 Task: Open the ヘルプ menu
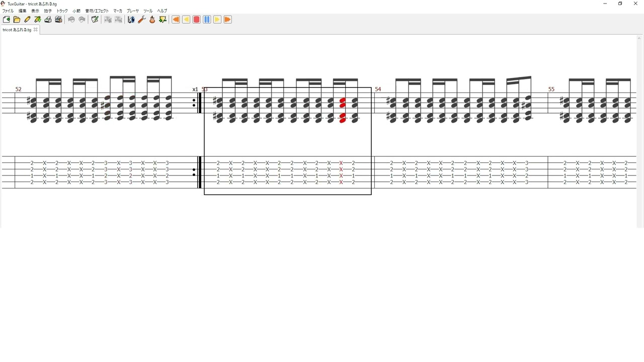[162, 11]
